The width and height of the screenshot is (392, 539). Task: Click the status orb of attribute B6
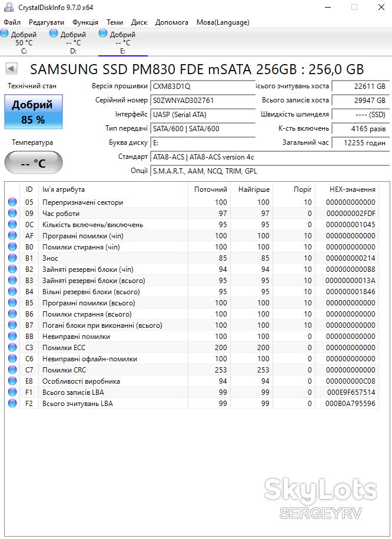[12, 314]
